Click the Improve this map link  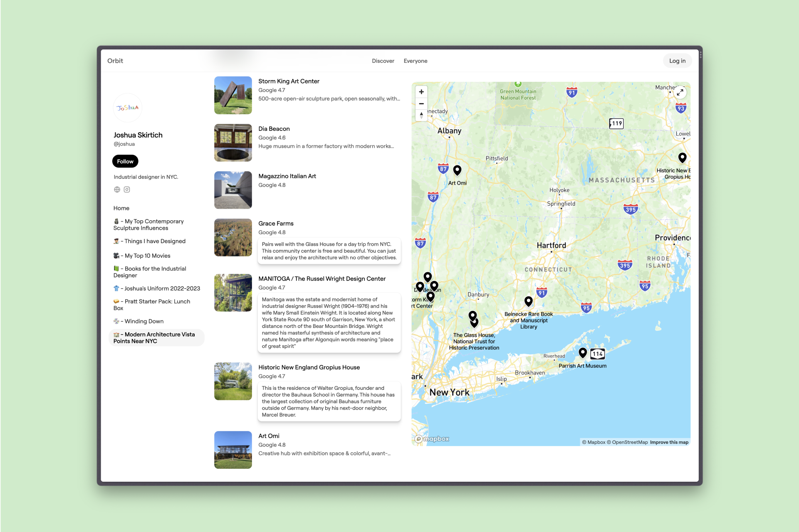[x=669, y=442]
